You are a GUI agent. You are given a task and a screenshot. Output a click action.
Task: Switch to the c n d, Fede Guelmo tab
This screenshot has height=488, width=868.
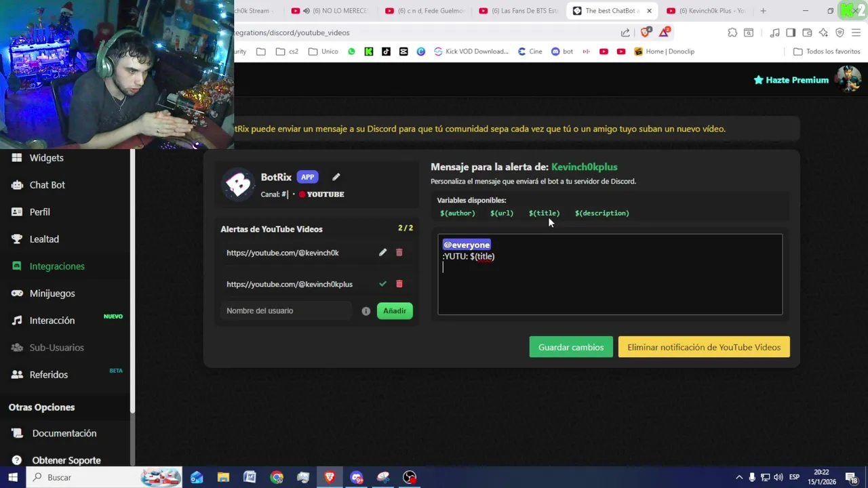click(x=424, y=11)
